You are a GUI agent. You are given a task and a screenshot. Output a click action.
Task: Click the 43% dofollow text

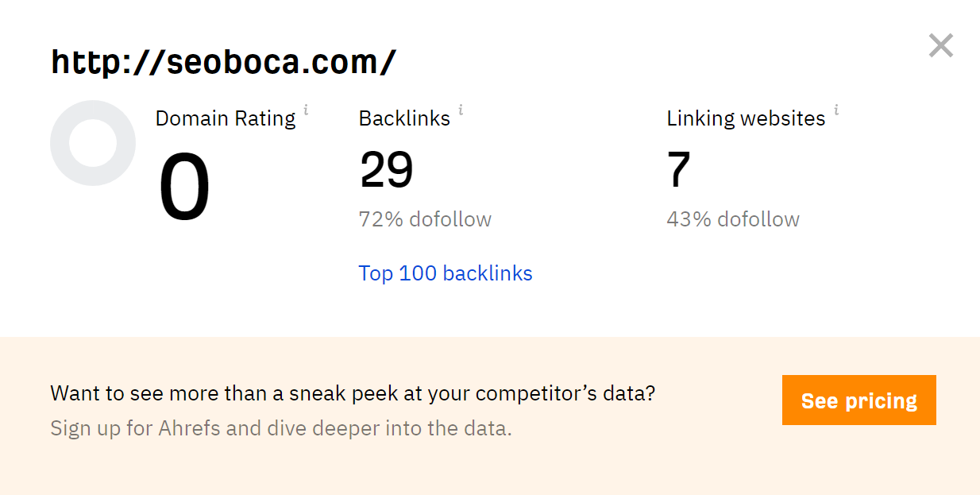pos(733,219)
